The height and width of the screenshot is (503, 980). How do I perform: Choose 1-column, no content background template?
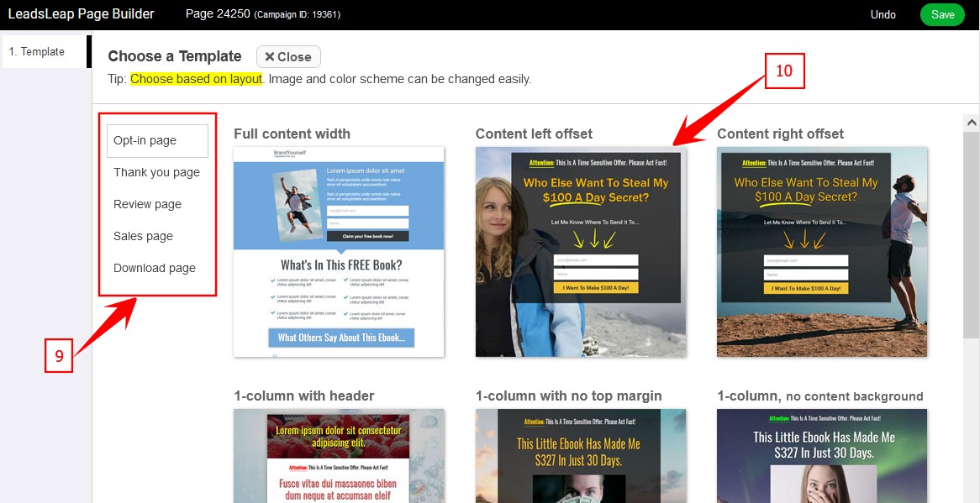[822, 455]
